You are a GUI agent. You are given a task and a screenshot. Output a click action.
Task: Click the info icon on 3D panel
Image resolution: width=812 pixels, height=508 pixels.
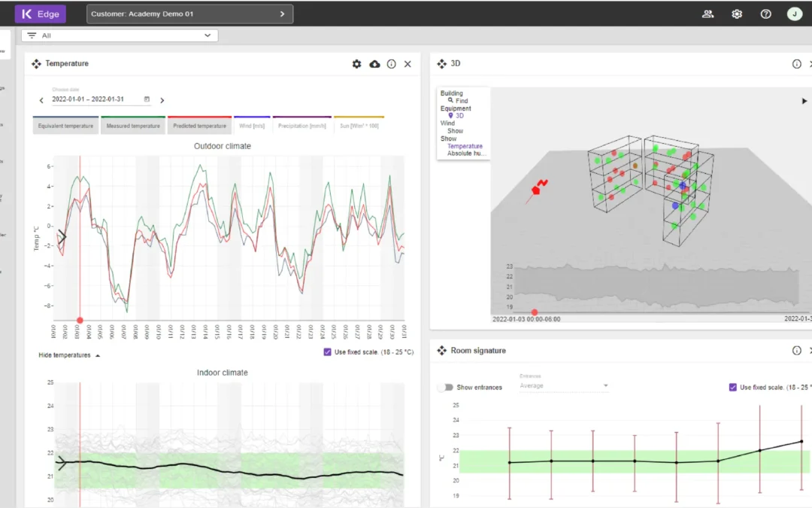pos(796,64)
